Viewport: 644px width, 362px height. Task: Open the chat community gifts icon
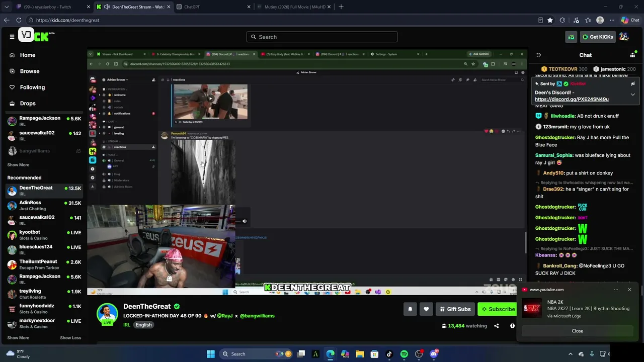632,55
